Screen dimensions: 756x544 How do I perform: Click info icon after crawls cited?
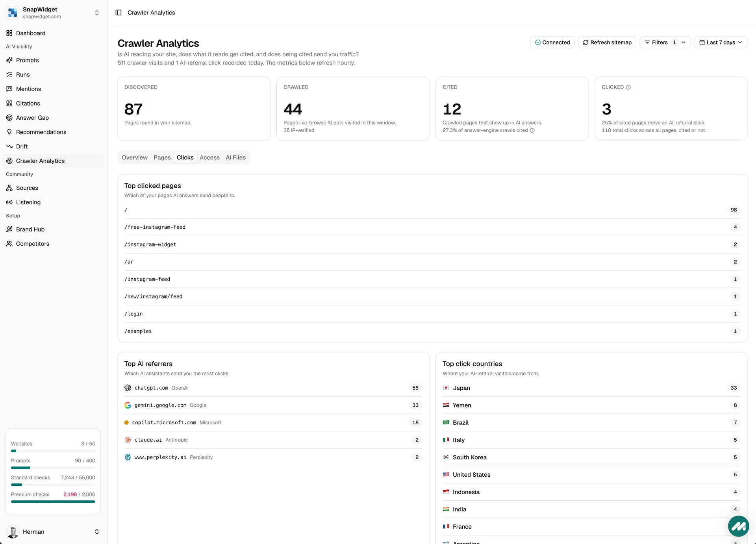coord(532,130)
